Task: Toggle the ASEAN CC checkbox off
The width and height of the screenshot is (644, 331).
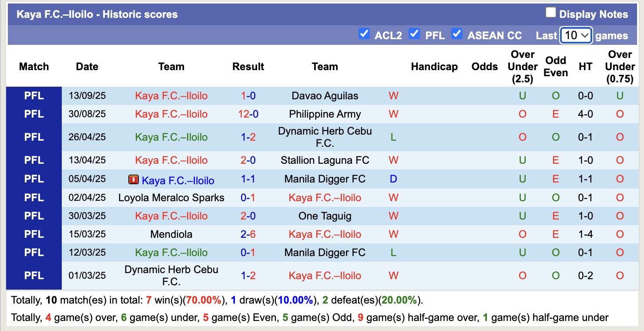Action: pos(457,34)
